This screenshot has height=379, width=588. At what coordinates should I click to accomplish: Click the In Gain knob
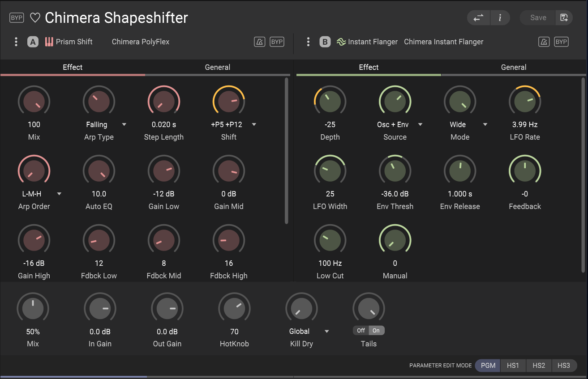(x=100, y=309)
